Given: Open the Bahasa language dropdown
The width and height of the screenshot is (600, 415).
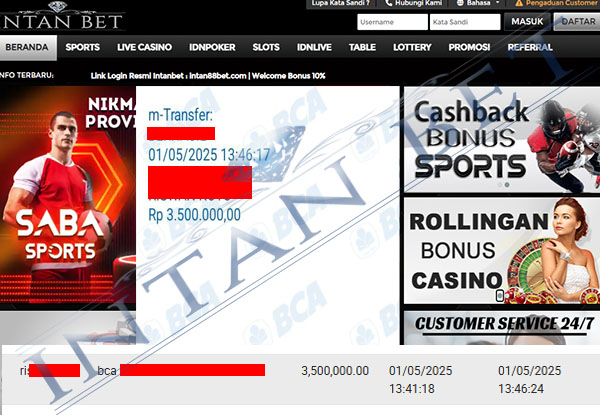Looking at the screenshot, I should click(478, 3).
